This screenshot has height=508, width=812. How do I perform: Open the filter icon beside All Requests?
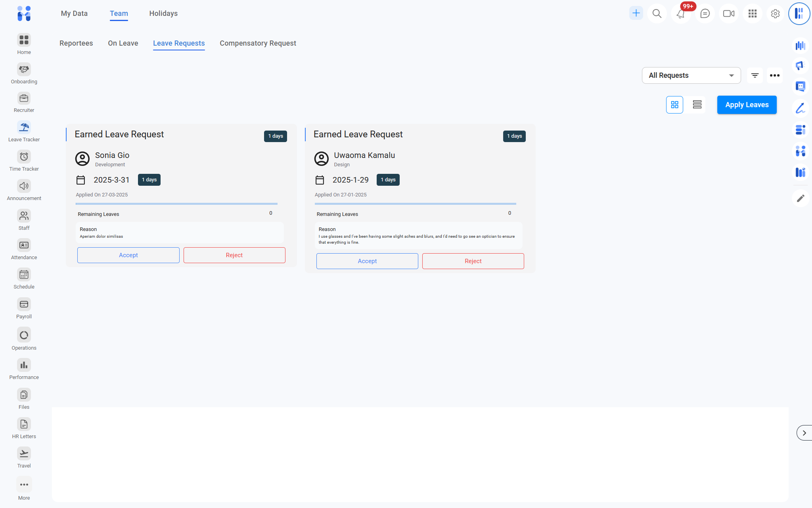(755, 75)
